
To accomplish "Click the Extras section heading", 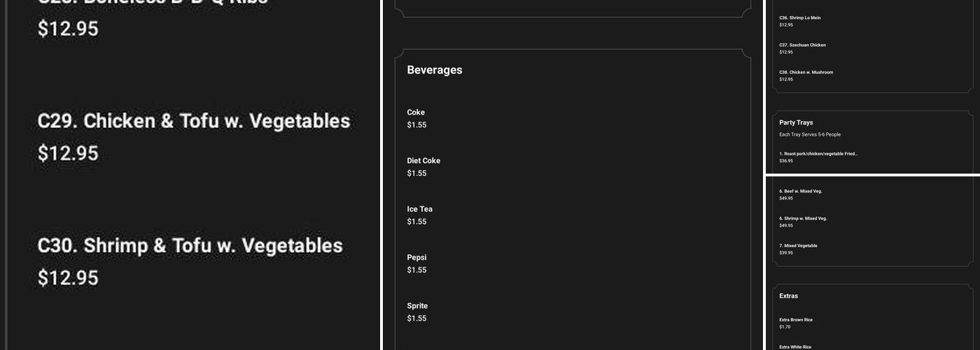I will point(788,296).
